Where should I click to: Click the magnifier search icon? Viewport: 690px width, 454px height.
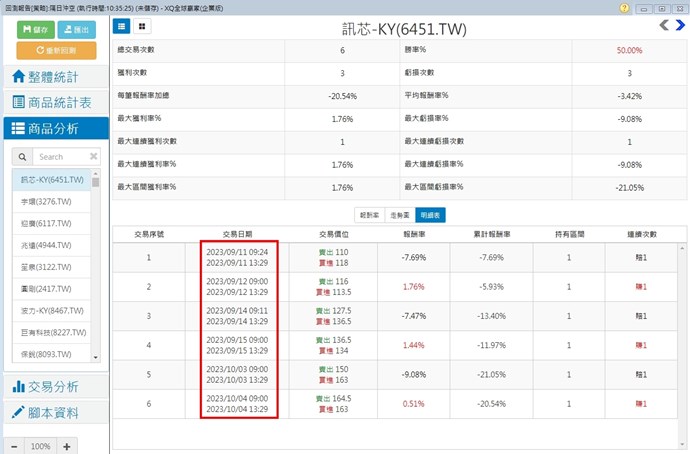21,157
